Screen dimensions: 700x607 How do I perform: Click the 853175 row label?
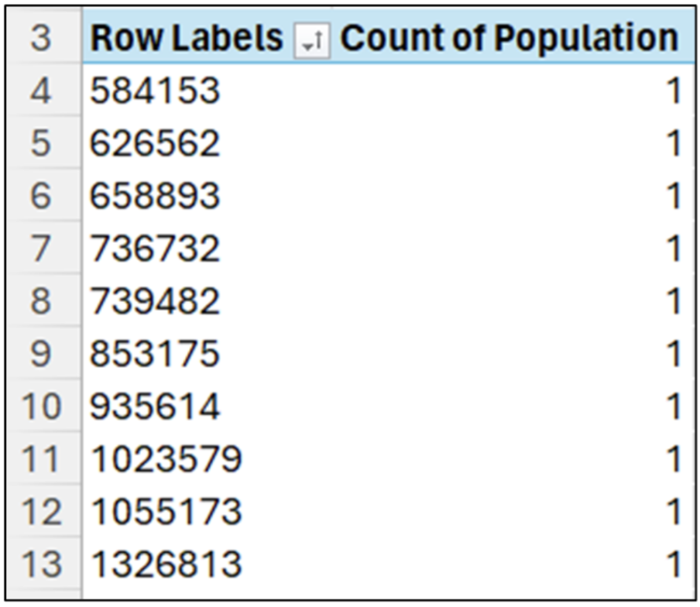click(x=155, y=354)
